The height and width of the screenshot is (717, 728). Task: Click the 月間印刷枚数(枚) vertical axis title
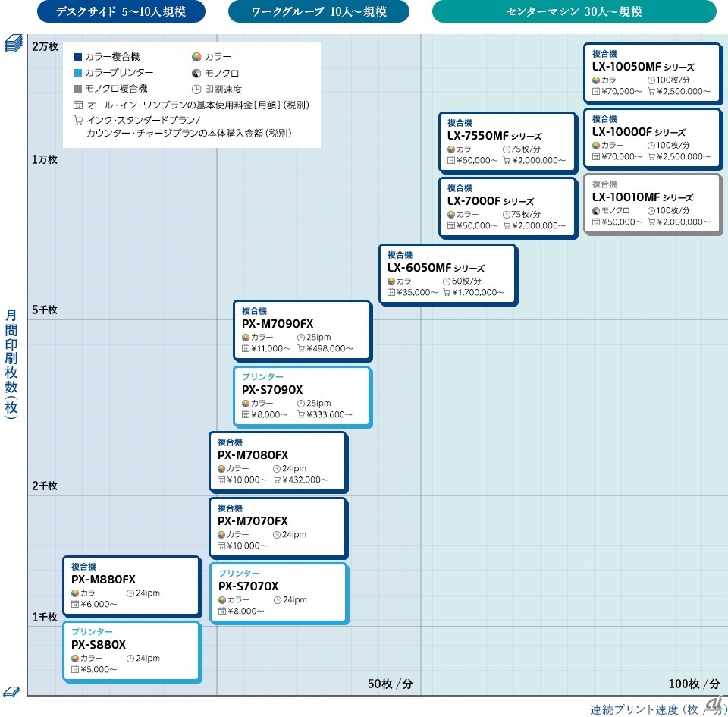tap(11, 363)
